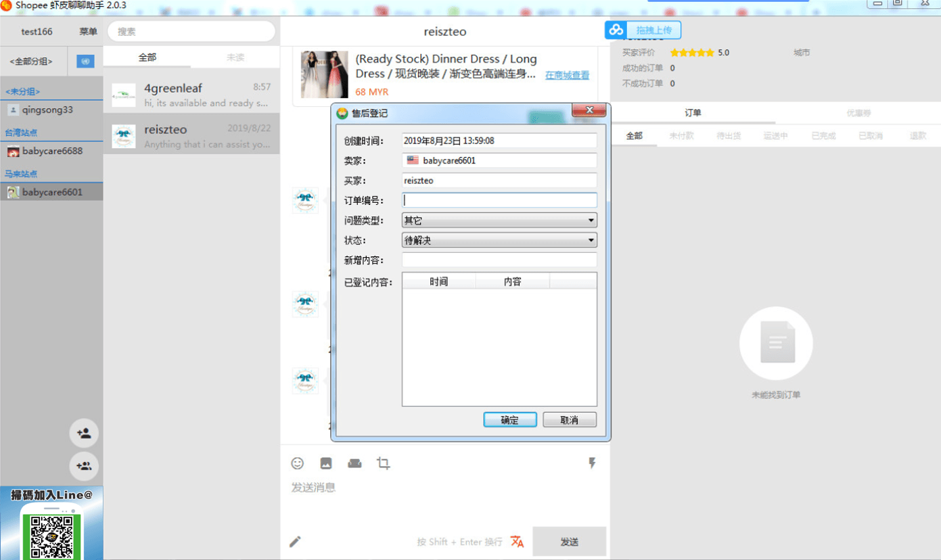Viewport: 941px width, 560px height.
Task: Switch to the 订单 tab
Action: coord(693,113)
